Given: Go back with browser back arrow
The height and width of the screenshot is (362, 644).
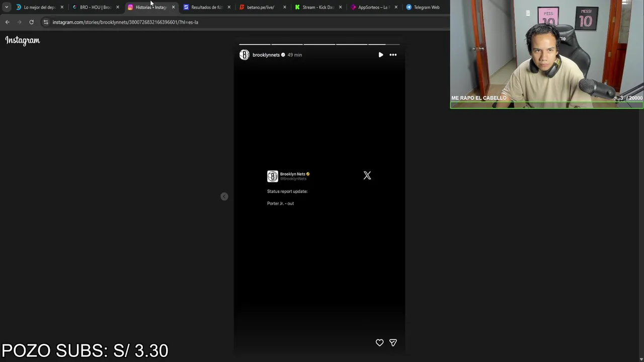Looking at the screenshot, I should tap(7, 22).
